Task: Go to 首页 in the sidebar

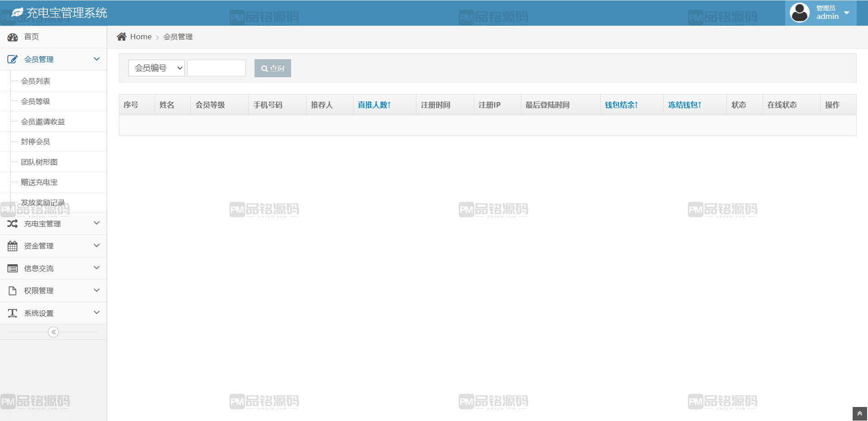Action: point(32,37)
